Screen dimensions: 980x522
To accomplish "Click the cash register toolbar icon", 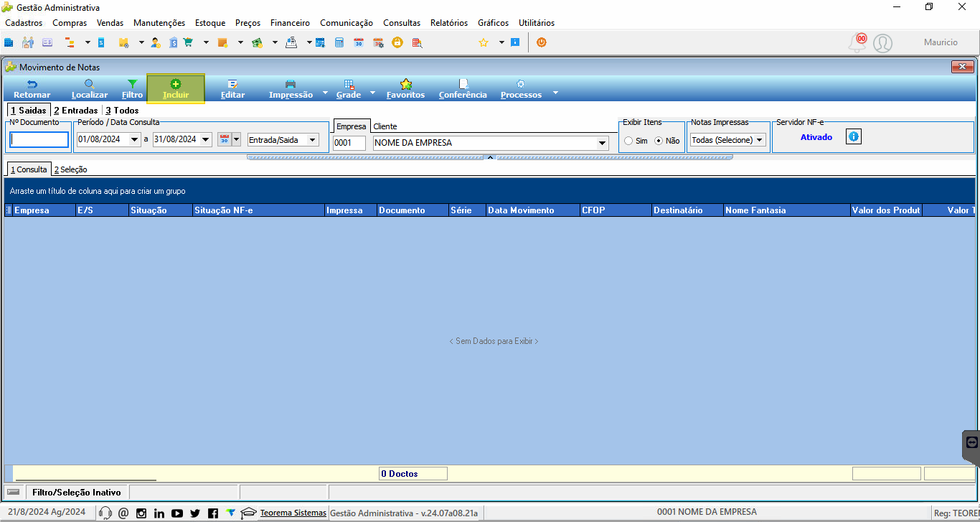I will coord(291,42).
